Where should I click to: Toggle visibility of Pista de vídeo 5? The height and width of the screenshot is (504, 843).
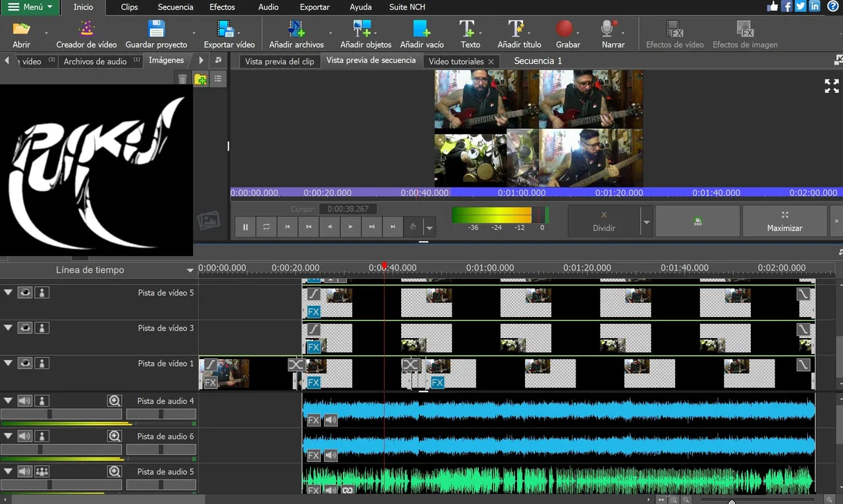coord(25,292)
